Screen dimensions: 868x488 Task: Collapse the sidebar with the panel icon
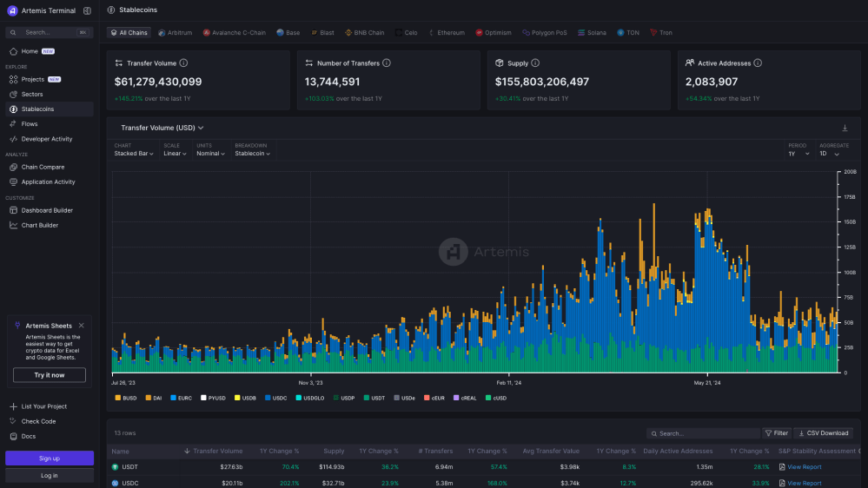click(87, 10)
